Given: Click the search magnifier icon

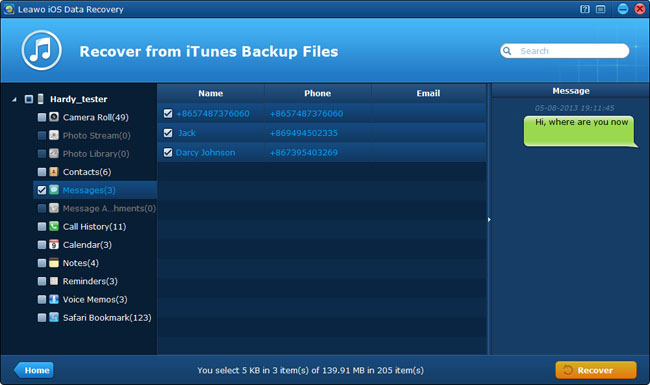Looking at the screenshot, I should [x=507, y=51].
